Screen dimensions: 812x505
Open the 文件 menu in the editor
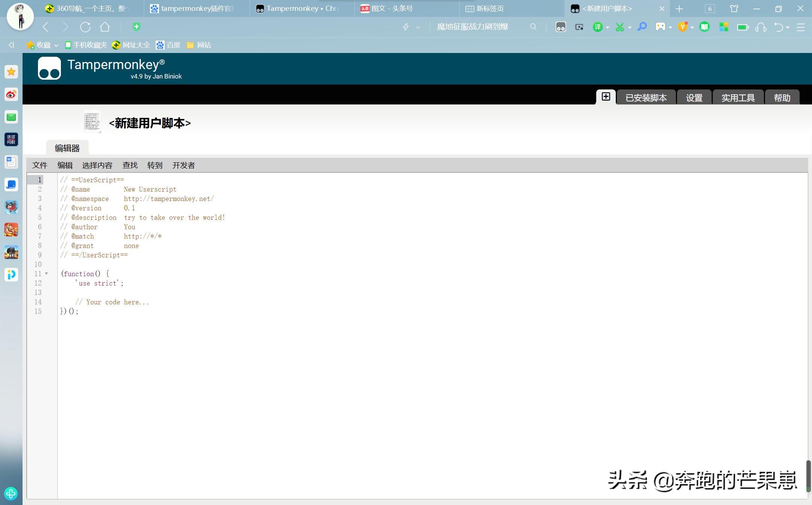pos(39,165)
